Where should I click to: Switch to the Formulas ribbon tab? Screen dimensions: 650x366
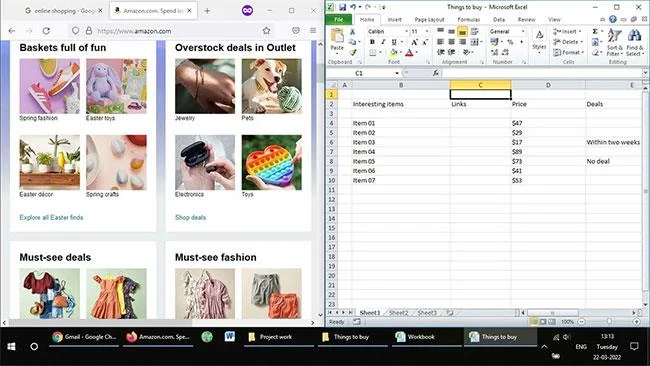(x=469, y=19)
